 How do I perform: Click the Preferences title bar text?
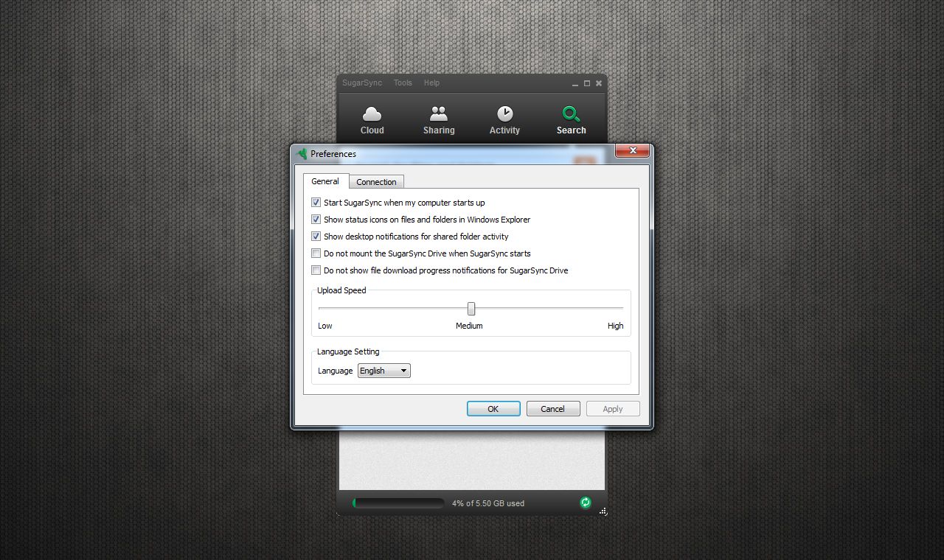[x=333, y=154]
